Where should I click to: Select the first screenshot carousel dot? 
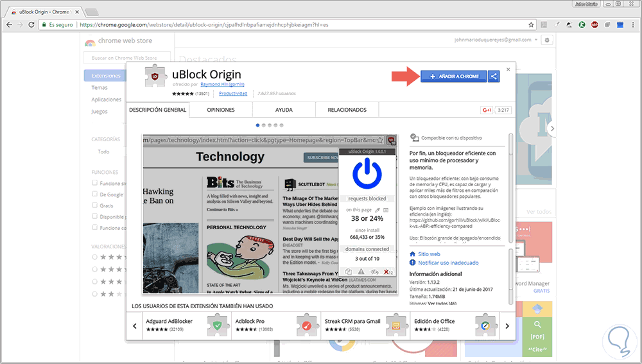[257, 125]
